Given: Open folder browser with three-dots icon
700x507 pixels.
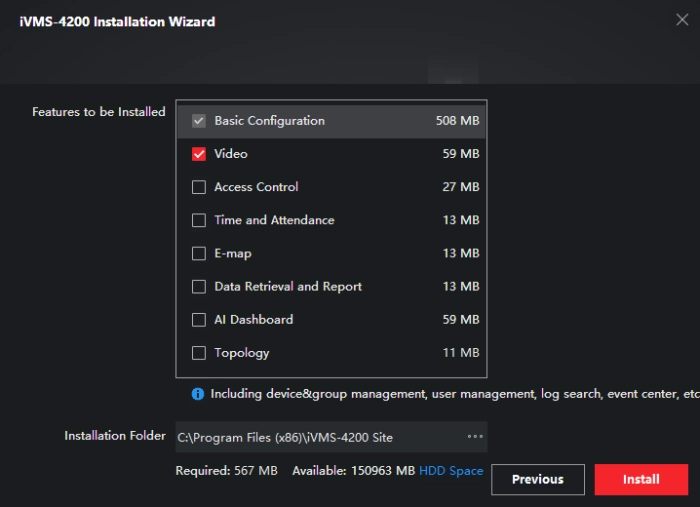Looking at the screenshot, I should tap(475, 437).
